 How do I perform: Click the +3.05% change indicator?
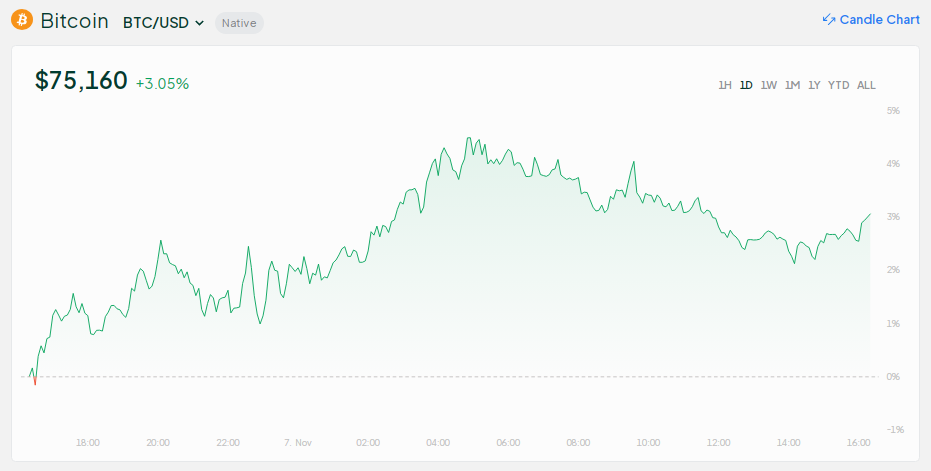[x=162, y=84]
